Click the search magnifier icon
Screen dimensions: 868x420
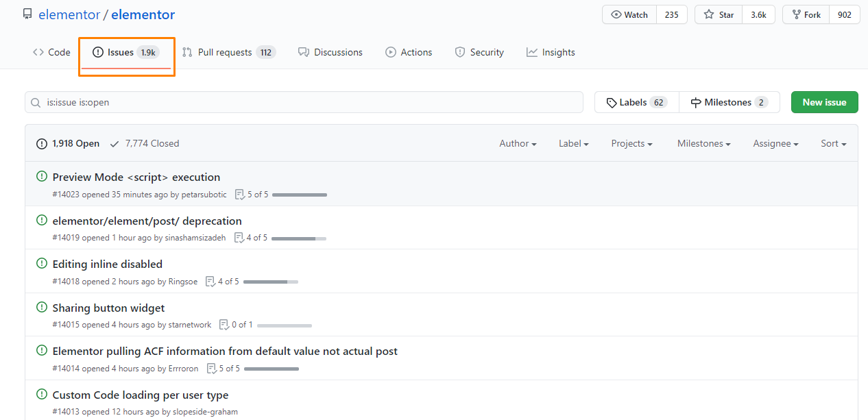(x=36, y=102)
